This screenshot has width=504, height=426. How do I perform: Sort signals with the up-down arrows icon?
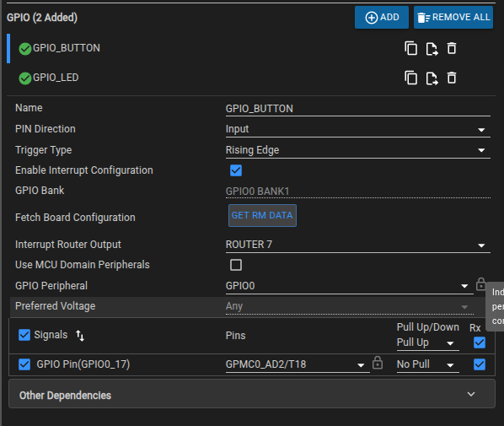pos(80,336)
